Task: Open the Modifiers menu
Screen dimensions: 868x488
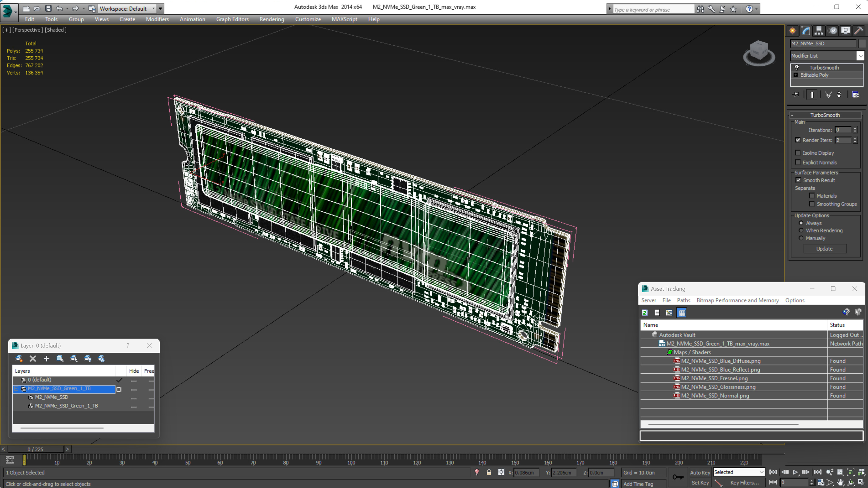Action: click(x=157, y=19)
